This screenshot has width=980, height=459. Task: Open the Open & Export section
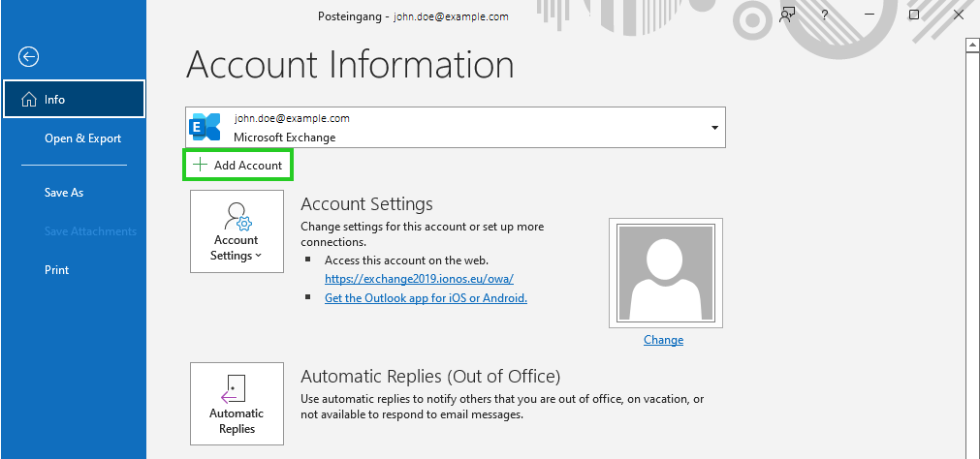click(x=82, y=138)
